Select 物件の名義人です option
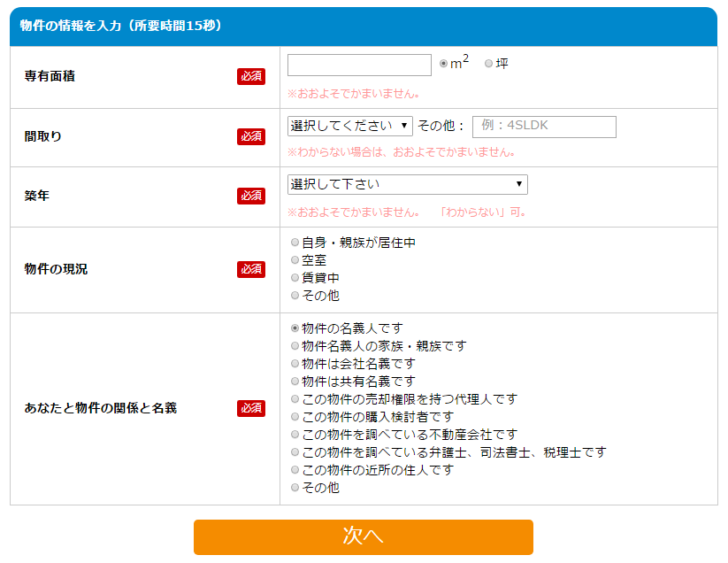 [x=295, y=328]
